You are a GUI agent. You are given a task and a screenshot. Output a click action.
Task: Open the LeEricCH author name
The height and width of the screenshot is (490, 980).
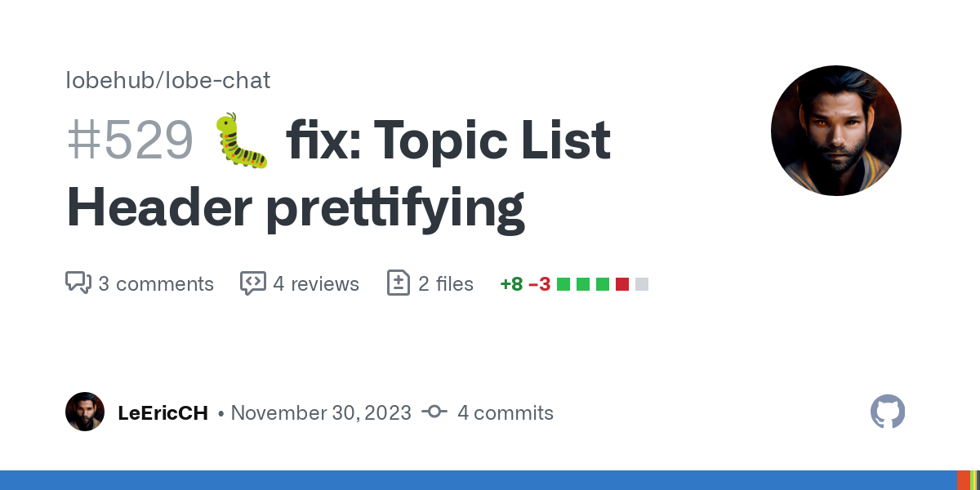163,412
